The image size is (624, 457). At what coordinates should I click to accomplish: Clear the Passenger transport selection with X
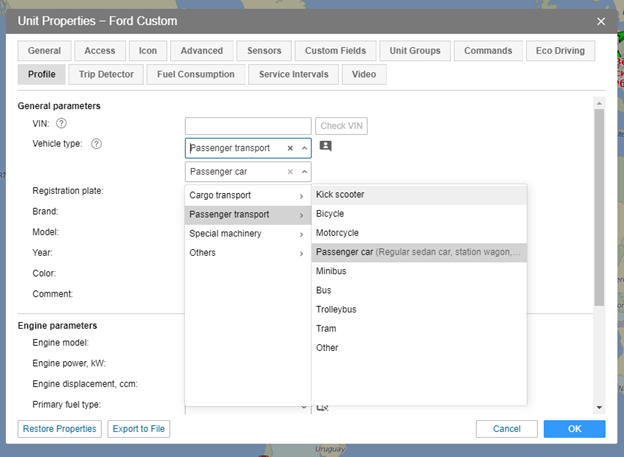point(290,148)
